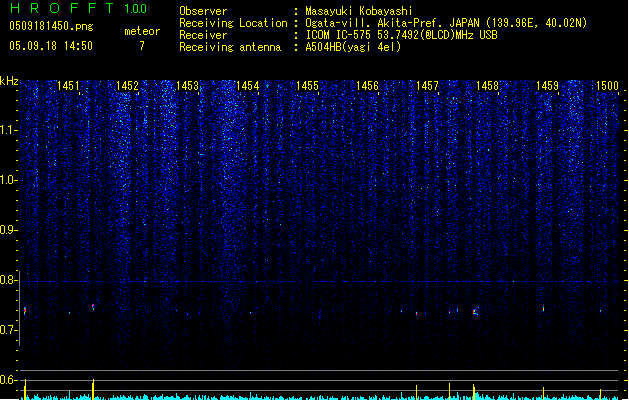Click the HROFFT 1.0.0 title text
The height and width of the screenshot is (400, 629).
[79, 8]
